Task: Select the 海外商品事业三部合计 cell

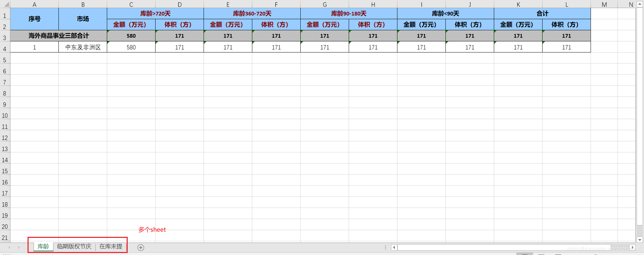Action: coord(59,36)
